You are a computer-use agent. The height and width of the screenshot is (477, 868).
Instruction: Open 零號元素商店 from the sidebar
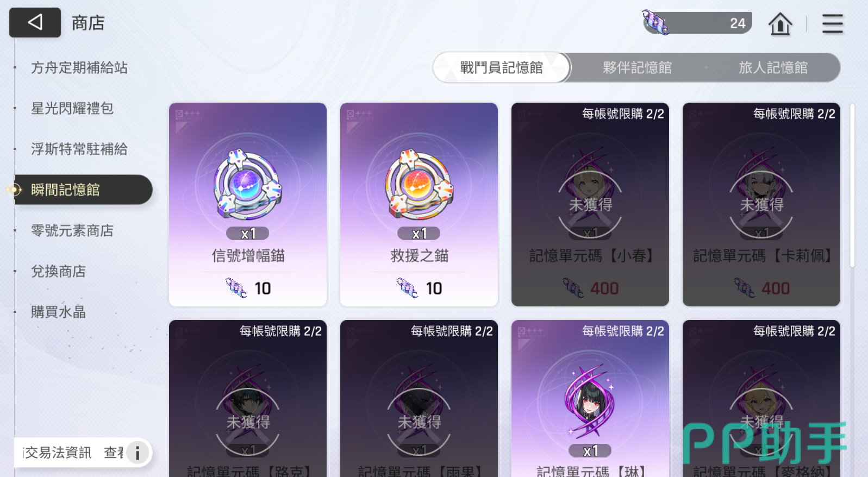(x=72, y=230)
